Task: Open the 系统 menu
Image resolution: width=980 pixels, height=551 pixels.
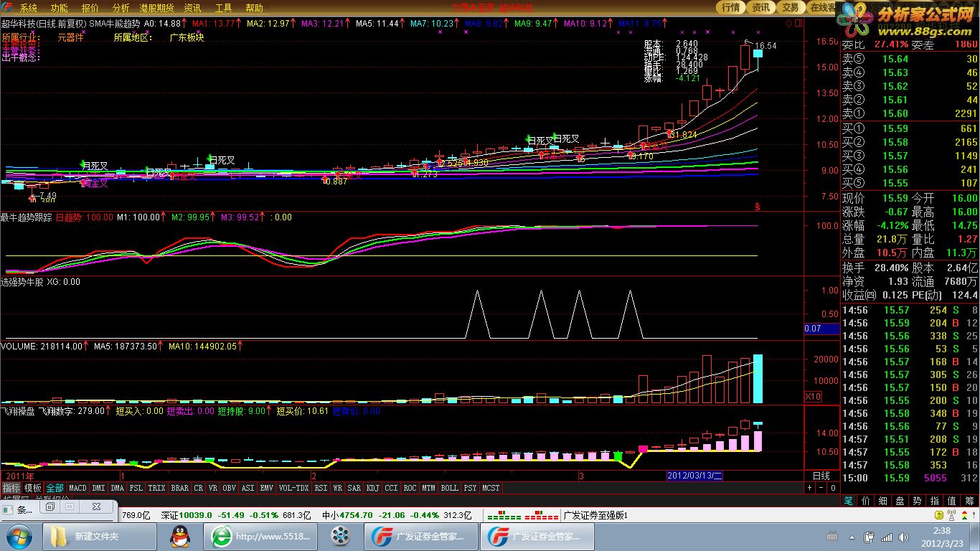Action: 28,8
